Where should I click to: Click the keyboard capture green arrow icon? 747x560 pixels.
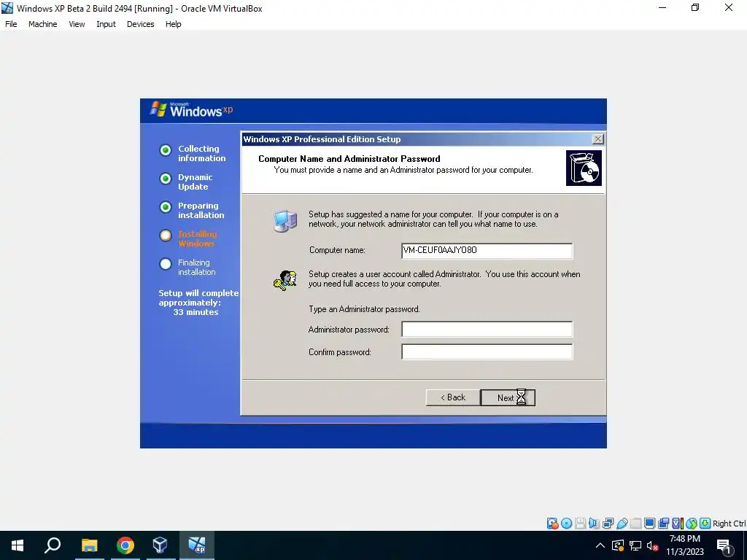point(705,524)
